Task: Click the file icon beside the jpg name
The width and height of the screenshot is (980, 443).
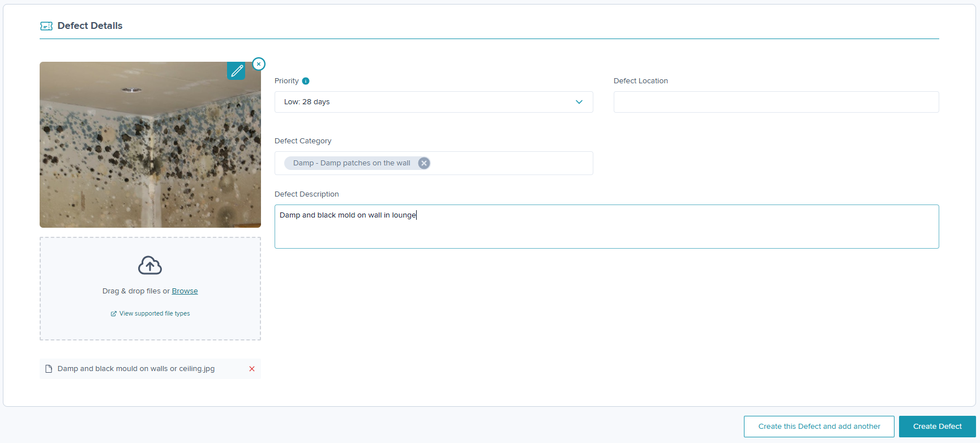Action: [x=49, y=369]
